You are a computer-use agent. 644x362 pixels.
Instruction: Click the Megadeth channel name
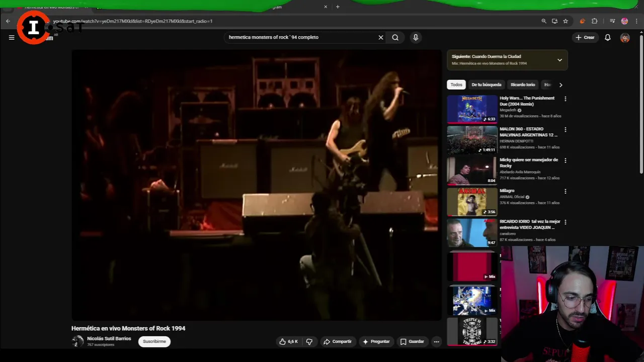coord(508,110)
